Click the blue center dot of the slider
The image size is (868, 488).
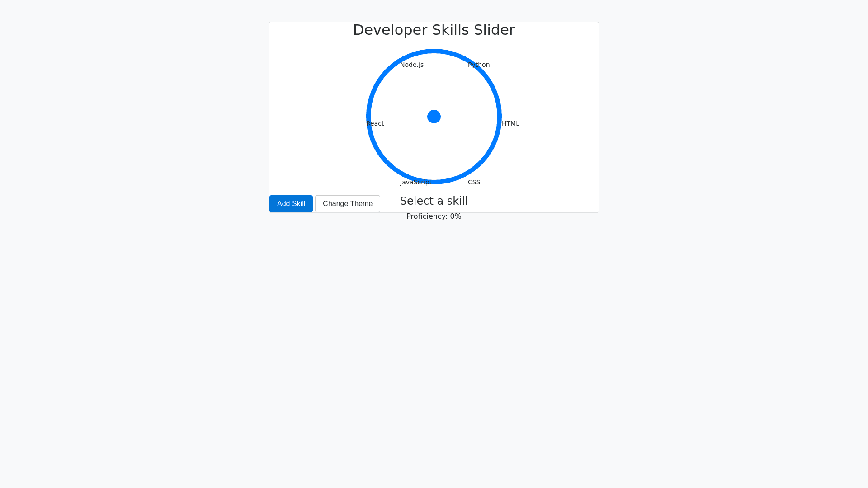434,117
